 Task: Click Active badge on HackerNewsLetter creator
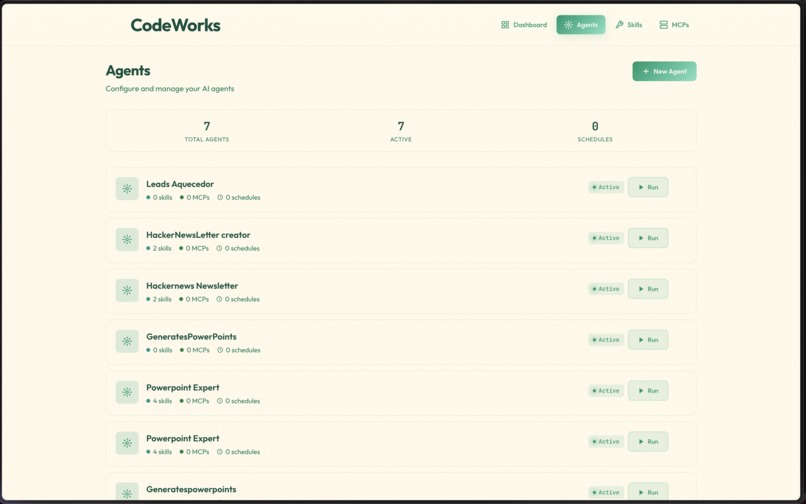click(606, 238)
